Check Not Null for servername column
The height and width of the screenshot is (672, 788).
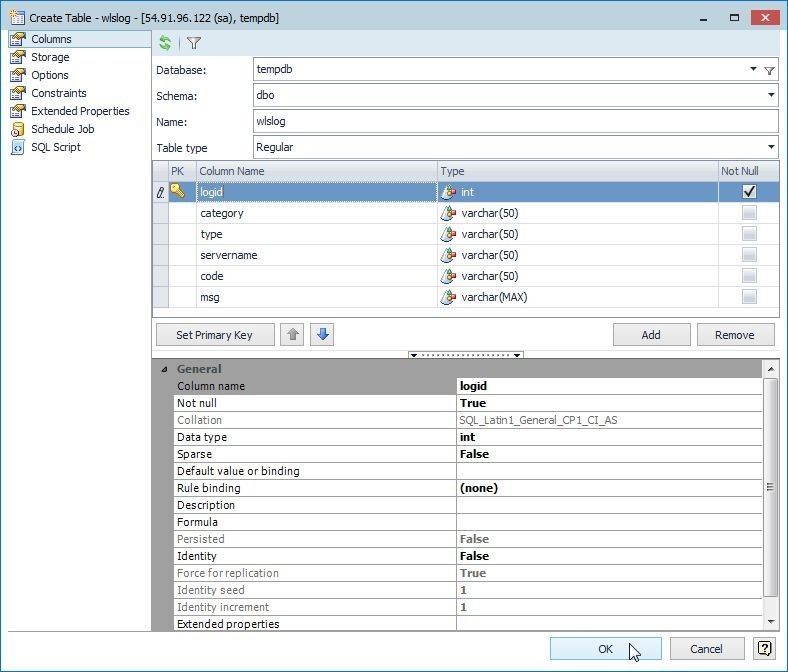tap(749, 255)
